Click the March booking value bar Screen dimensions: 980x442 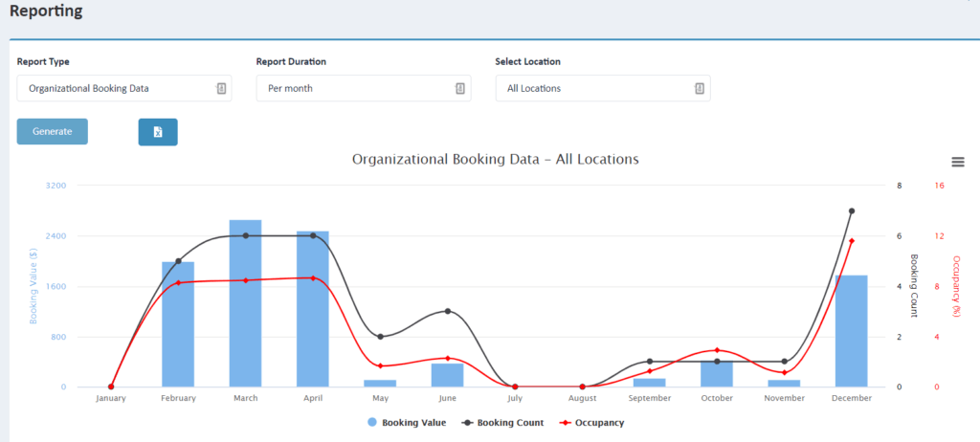point(246,303)
